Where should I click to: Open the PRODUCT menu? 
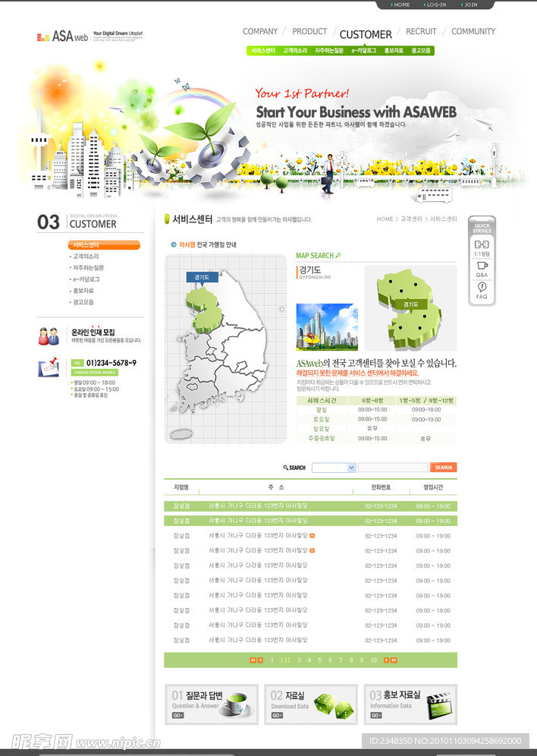click(309, 31)
